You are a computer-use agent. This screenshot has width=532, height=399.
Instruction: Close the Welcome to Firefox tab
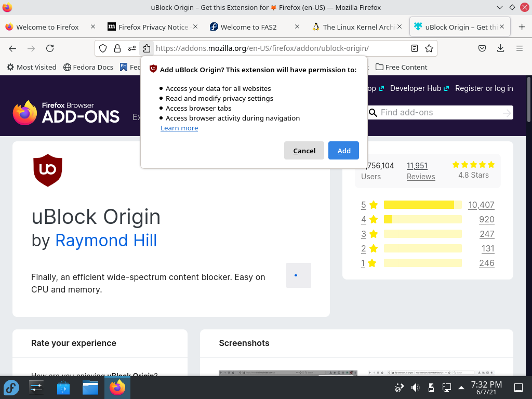tap(93, 26)
